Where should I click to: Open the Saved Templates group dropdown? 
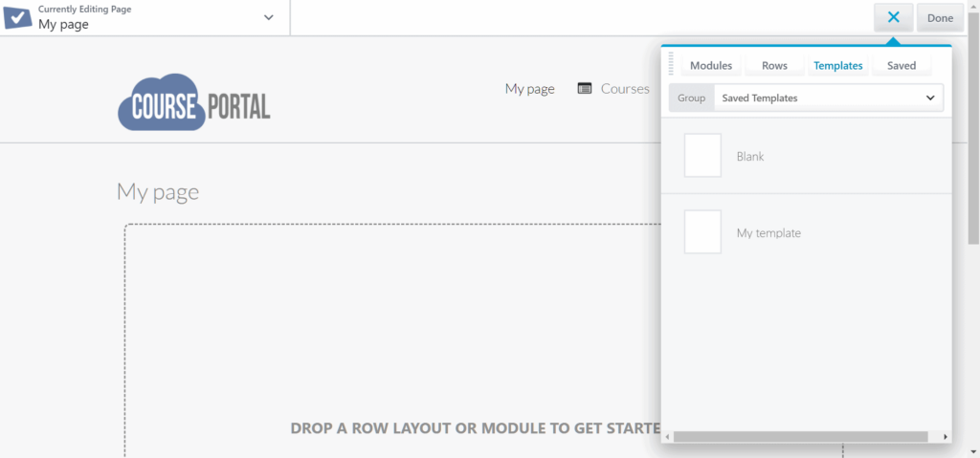point(828,98)
